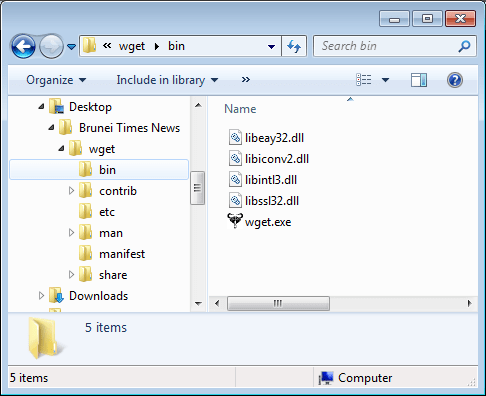This screenshot has width=486, height=396.
Task: Refresh the bin folder view
Action: [x=294, y=46]
